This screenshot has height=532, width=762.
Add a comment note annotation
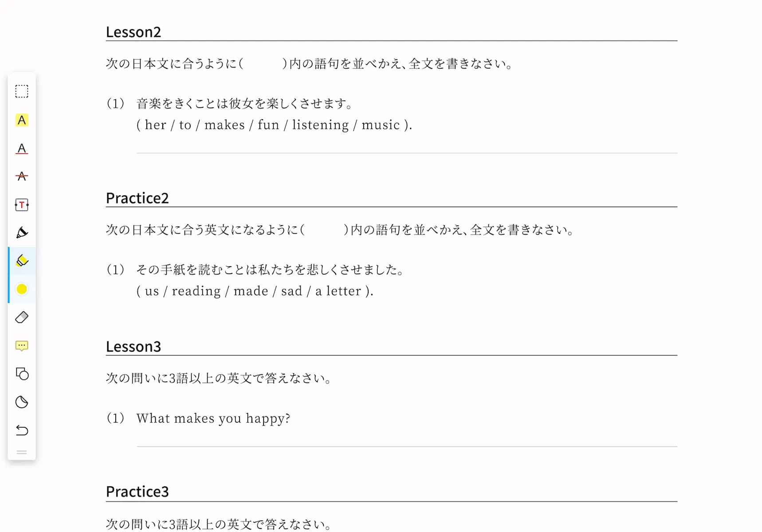22,346
